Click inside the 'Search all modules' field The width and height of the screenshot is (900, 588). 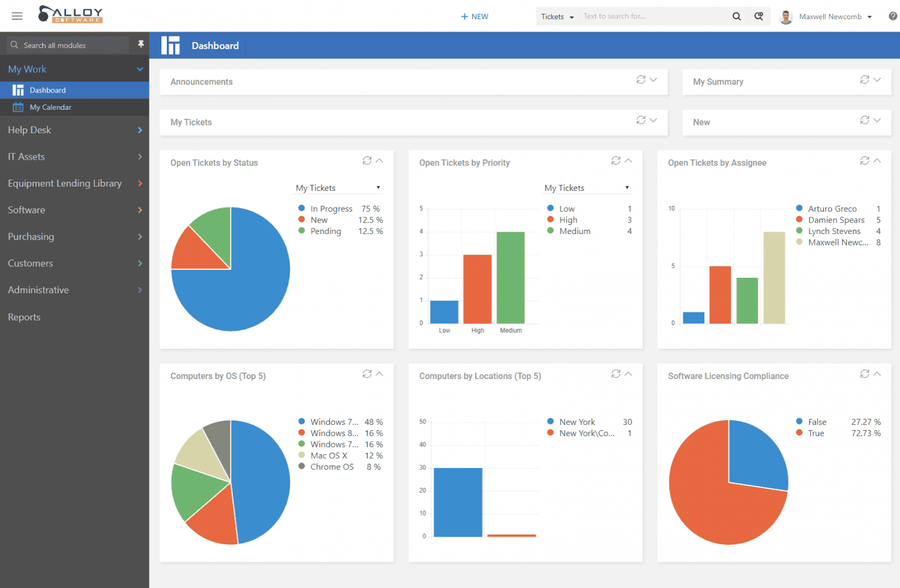tap(66, 44)
